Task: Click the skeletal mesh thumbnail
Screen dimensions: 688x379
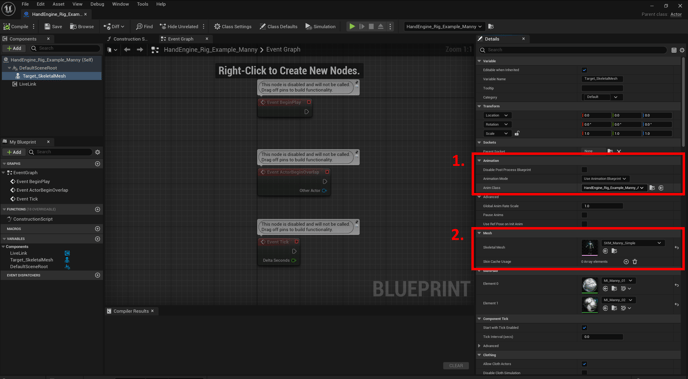Action: pyautogui.click(x=590, y=247)
